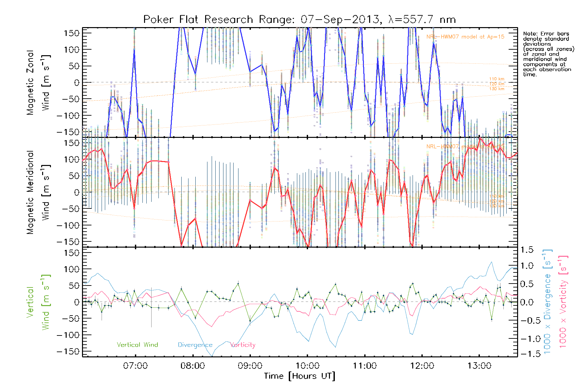This screenshot has height=392, width=588.
Task: Click the 1000 × Divergence right axis title
Action: tap(547, 302)
